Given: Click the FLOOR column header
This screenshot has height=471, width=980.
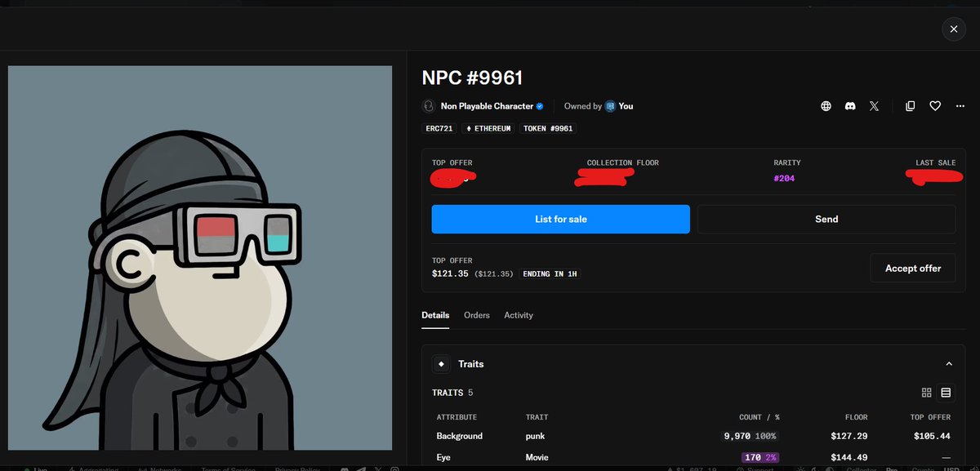Looking at the screenshot, I should point(856,417).
